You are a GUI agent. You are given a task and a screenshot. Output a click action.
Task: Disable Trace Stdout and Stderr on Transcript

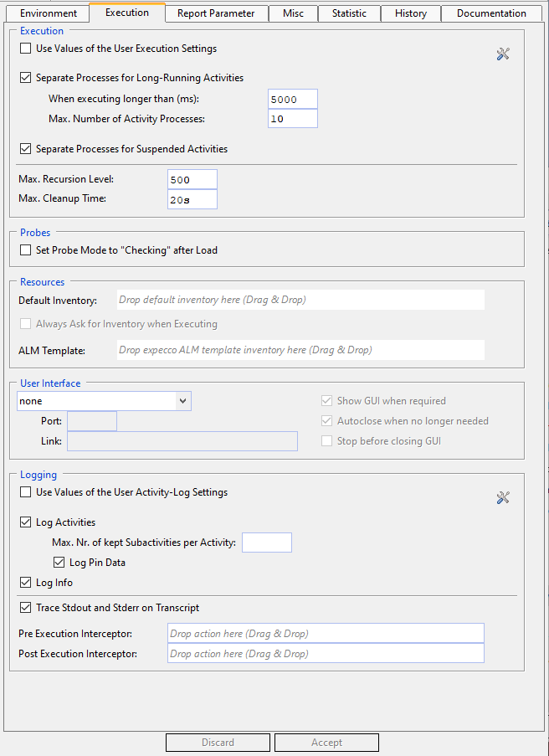(26, 608)
